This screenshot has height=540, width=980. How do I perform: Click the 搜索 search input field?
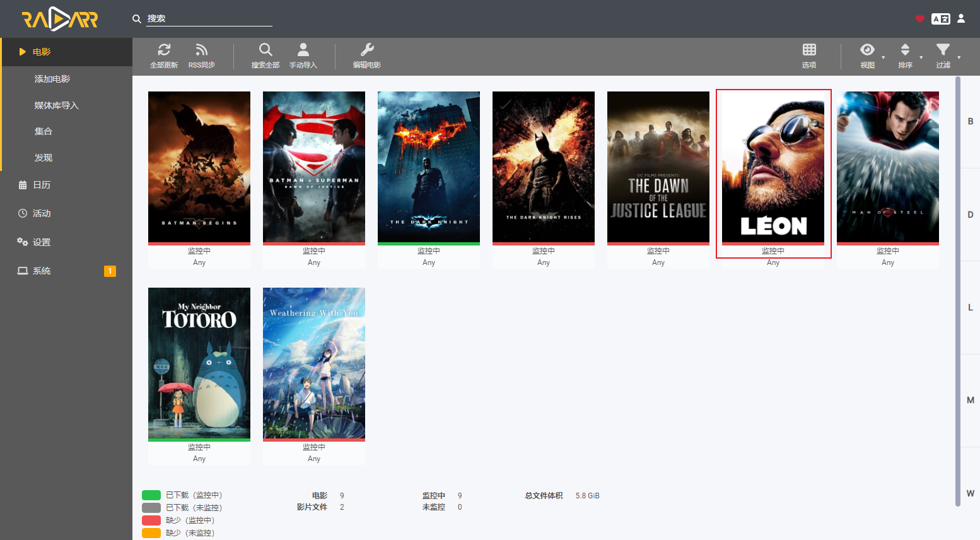(209, 19)
